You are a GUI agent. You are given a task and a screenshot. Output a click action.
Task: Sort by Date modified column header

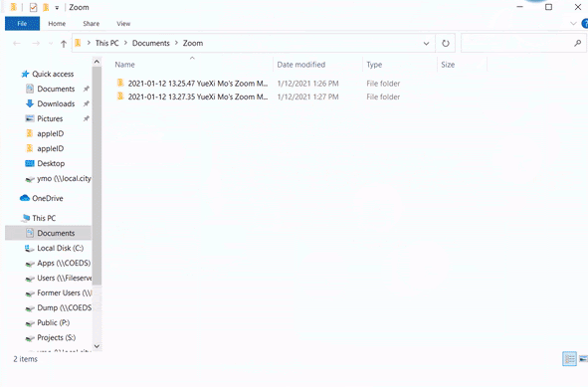click(x=301, y=65)
